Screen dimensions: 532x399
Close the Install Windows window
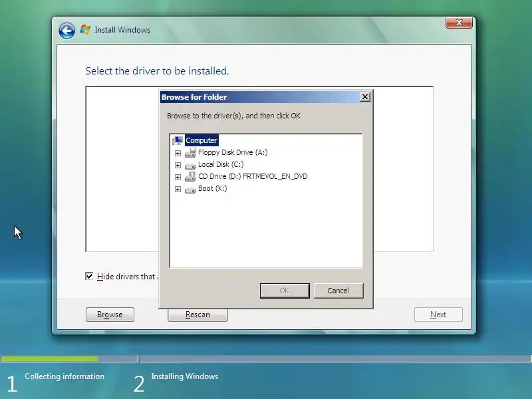[459, 23]
